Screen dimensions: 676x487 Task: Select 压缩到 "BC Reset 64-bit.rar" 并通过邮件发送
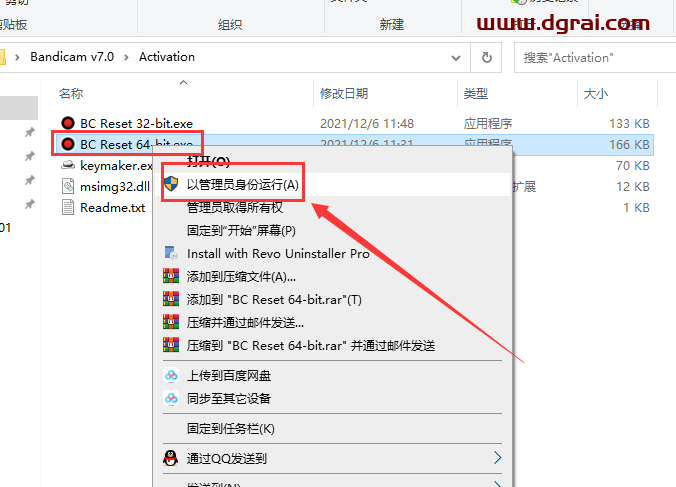coord(332,345)
